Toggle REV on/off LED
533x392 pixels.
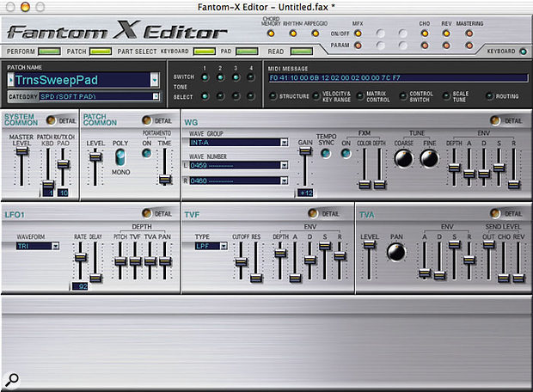(447, 34)
